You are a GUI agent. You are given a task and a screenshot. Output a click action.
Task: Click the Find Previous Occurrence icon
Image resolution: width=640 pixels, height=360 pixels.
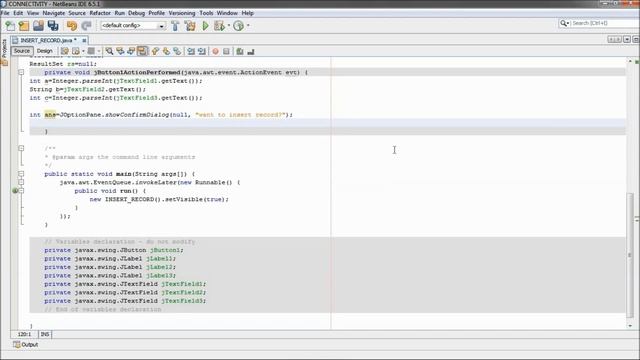coord(120,51)
